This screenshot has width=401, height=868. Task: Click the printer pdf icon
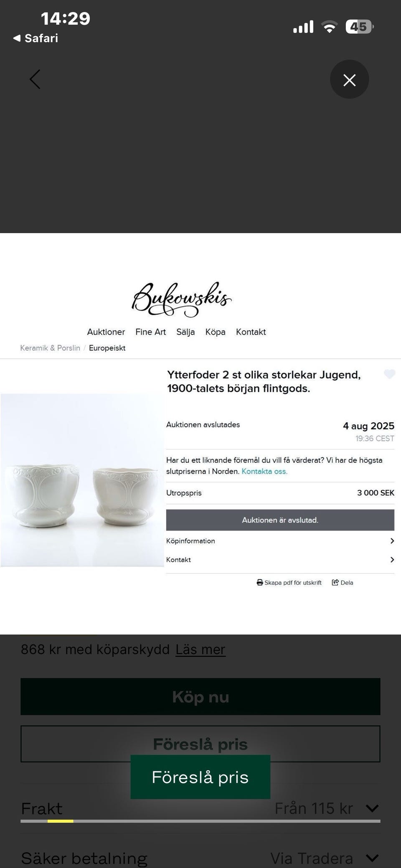point(260,582)
